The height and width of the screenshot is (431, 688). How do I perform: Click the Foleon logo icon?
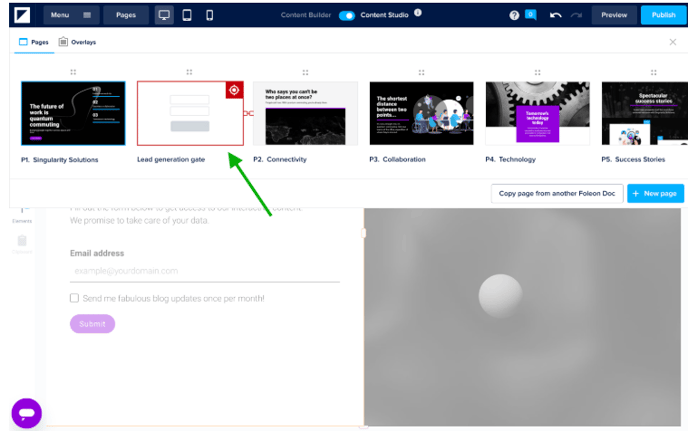click(20, 15)
